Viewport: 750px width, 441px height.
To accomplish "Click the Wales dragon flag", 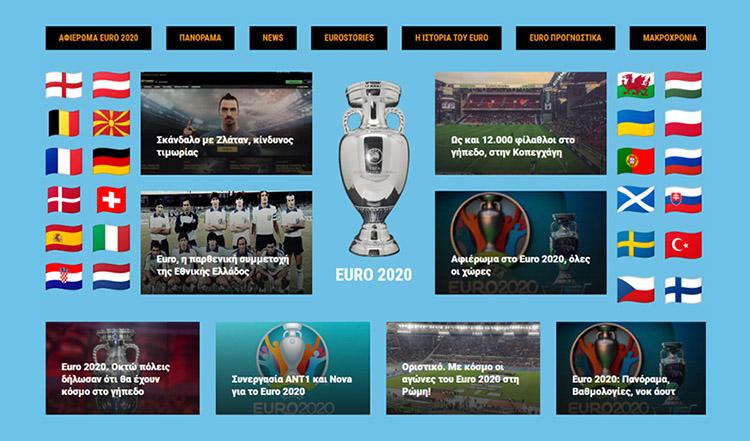I will 636,85.
